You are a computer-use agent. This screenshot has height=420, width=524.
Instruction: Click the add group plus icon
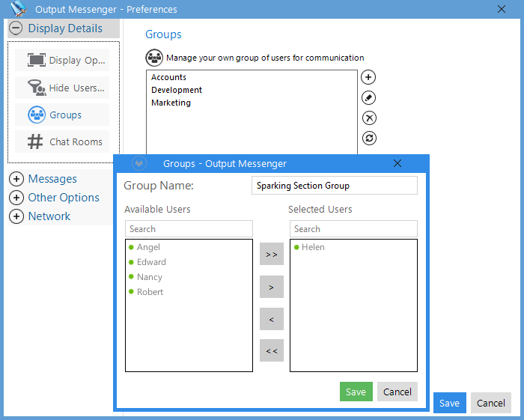pyautogui.click(x=368, y=77)
